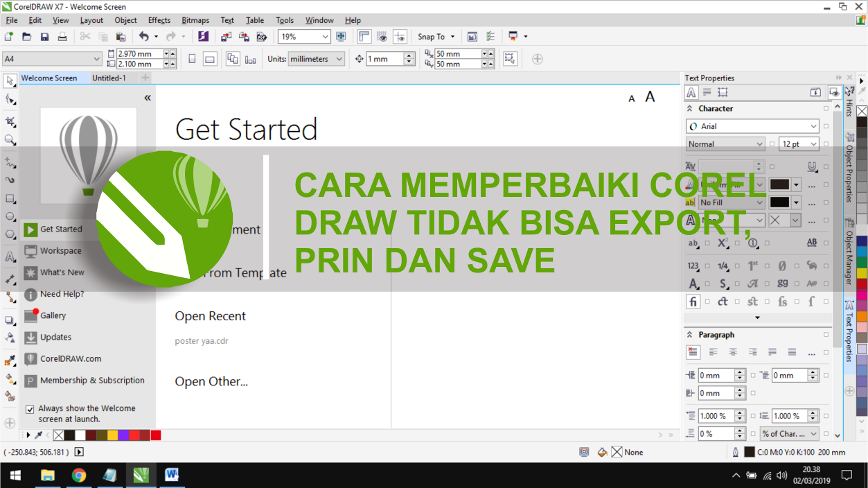The image size is (868, 488).
Task: Pick the red swatch in document palette
Action: click(x=156, y=435)
